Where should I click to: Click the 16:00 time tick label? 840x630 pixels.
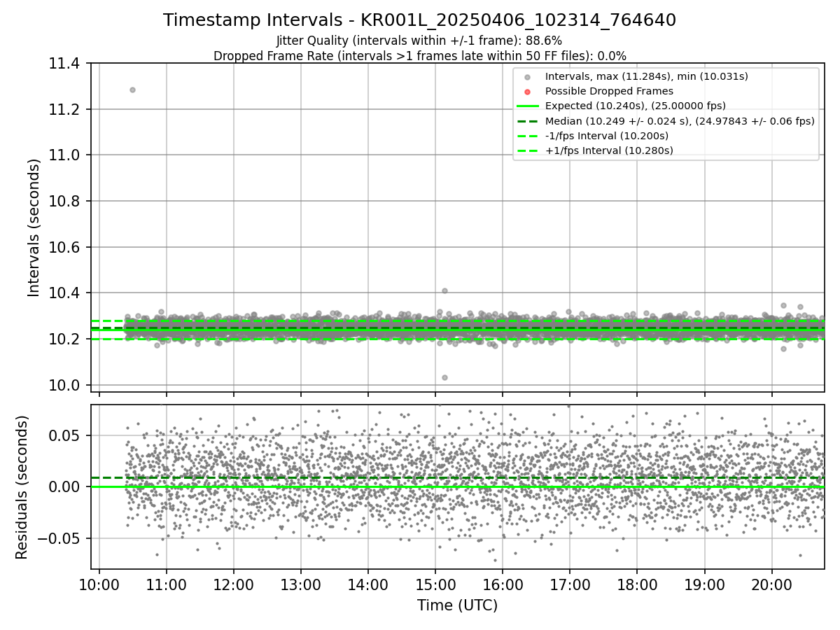click(x=503, y=584)
